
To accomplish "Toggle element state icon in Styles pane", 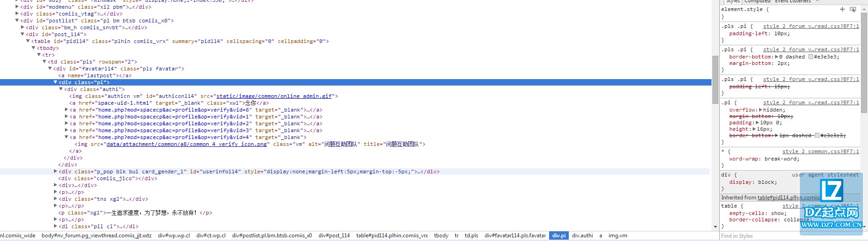I will [x=853, y=9].
